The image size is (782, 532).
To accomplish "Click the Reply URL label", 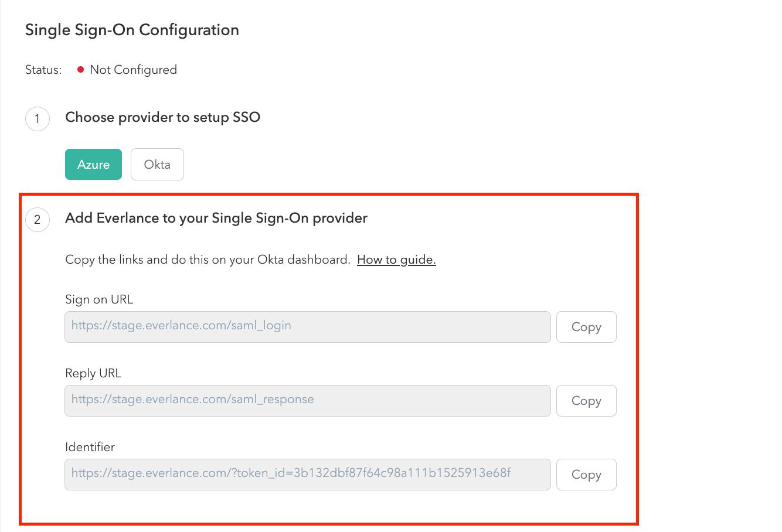I will click(93, 373).
